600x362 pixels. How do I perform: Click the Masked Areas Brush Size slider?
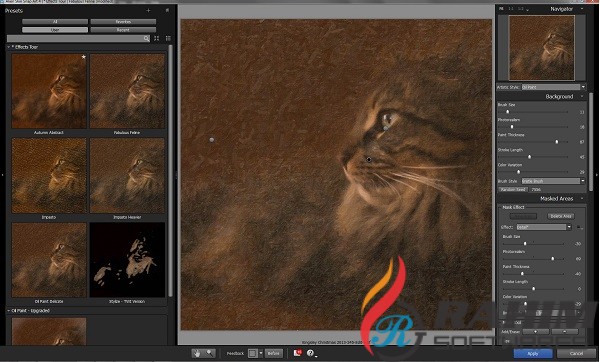(533, 243)
